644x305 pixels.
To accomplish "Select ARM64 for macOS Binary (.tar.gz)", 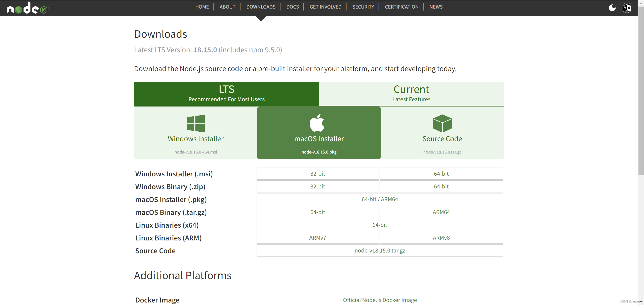I will [x=441, y=212].
